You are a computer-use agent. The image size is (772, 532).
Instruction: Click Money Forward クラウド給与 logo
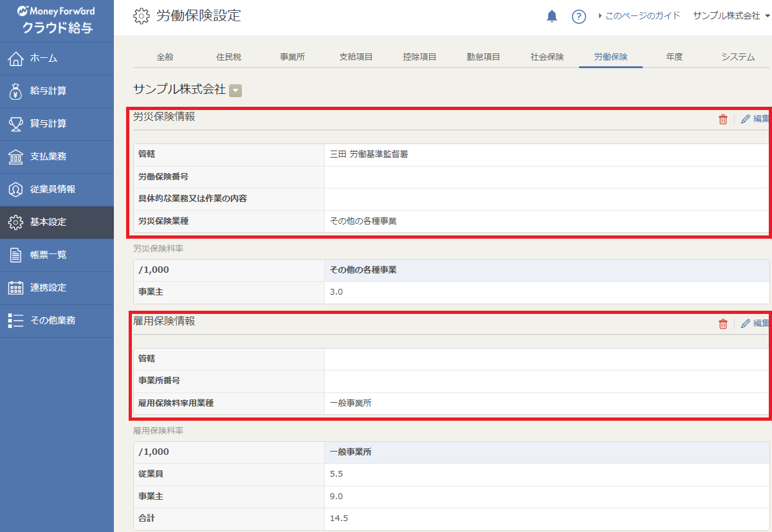tap(57, 20)
